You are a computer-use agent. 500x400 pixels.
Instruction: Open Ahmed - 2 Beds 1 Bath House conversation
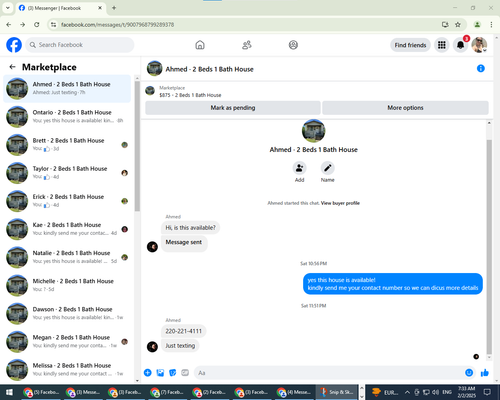(x=67, y=88)
